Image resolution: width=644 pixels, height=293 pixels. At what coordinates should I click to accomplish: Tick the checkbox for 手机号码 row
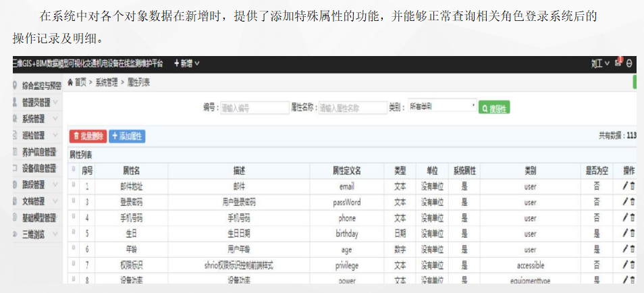pyautogui.click(x=74, y=217)
